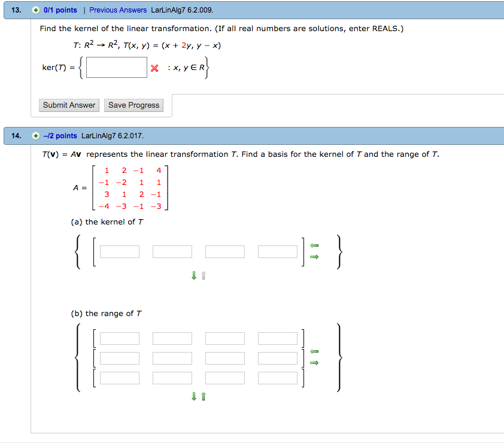Screen dimensions: 504x443
Task: Open Previous Answers link for question 13
Action: tap(118, 10)
